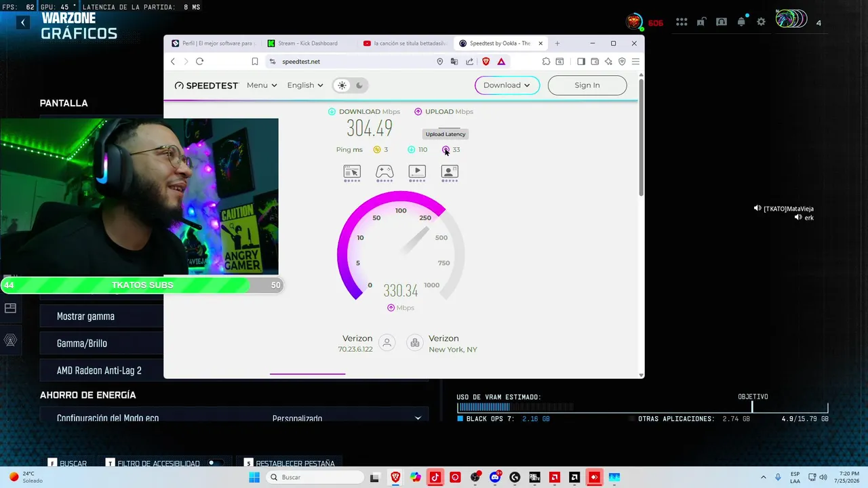The image size is (868, 488).
Task: Open the weather widget showing 24°C
Action: [x=25, y=477]
